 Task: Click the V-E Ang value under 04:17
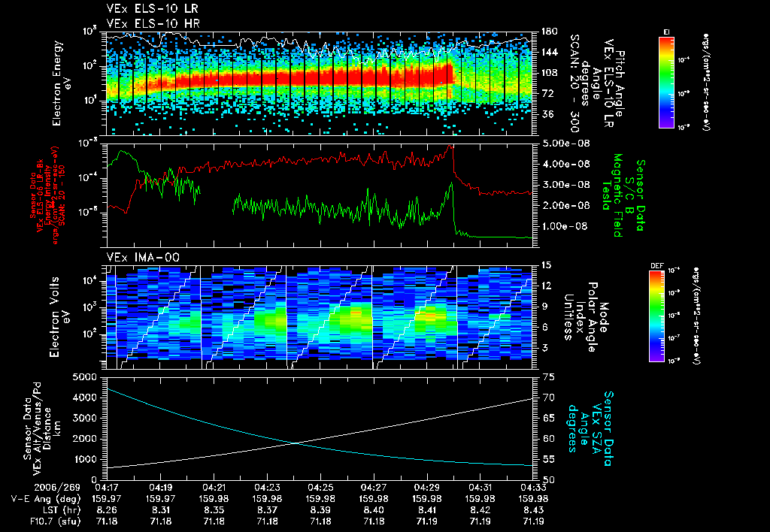(x=107, y=499)
